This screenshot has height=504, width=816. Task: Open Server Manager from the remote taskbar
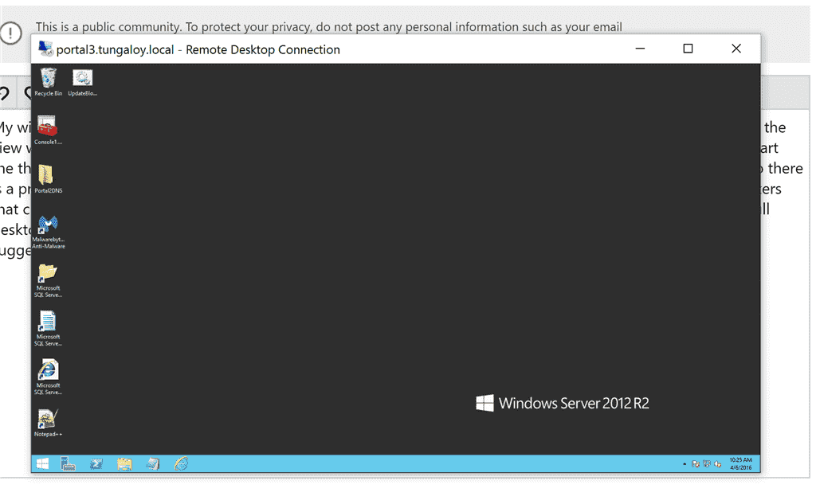point(69,463)
